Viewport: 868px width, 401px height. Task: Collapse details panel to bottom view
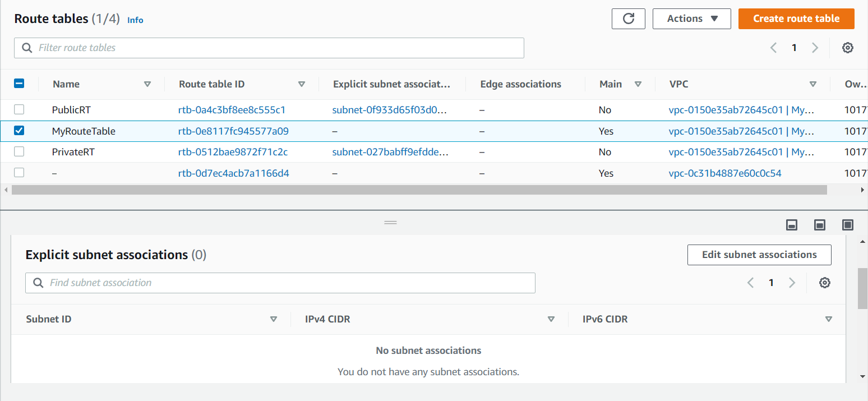pyautogui.click(x=792, y=225)
